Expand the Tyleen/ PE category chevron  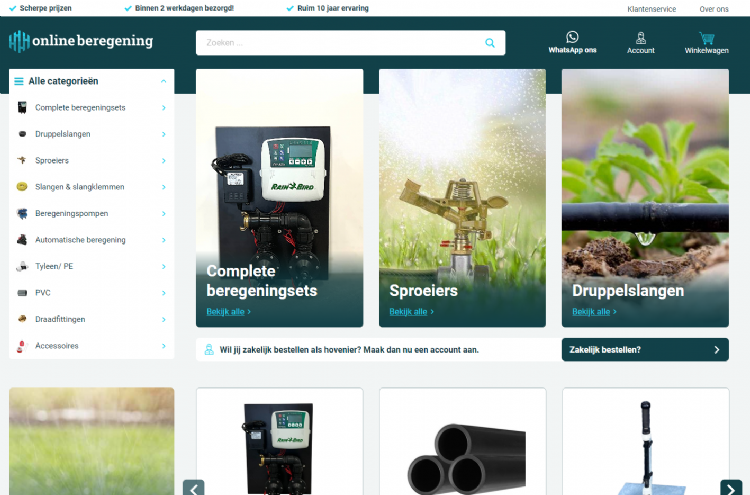coord(163,266)
